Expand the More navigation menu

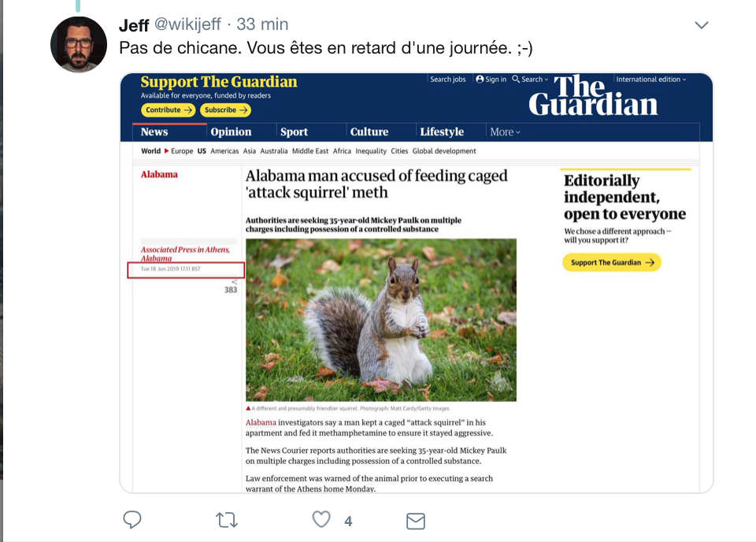[505, 132]
